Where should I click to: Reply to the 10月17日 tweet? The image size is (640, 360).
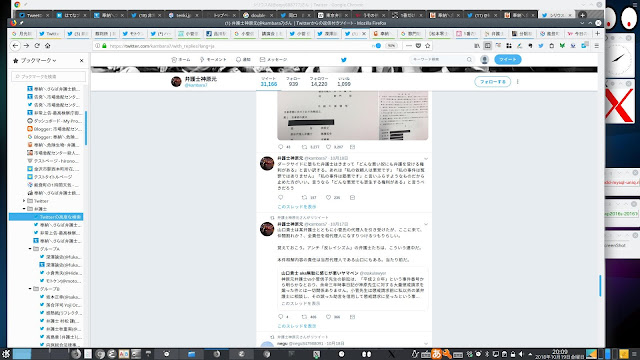[x=280, y=317]
